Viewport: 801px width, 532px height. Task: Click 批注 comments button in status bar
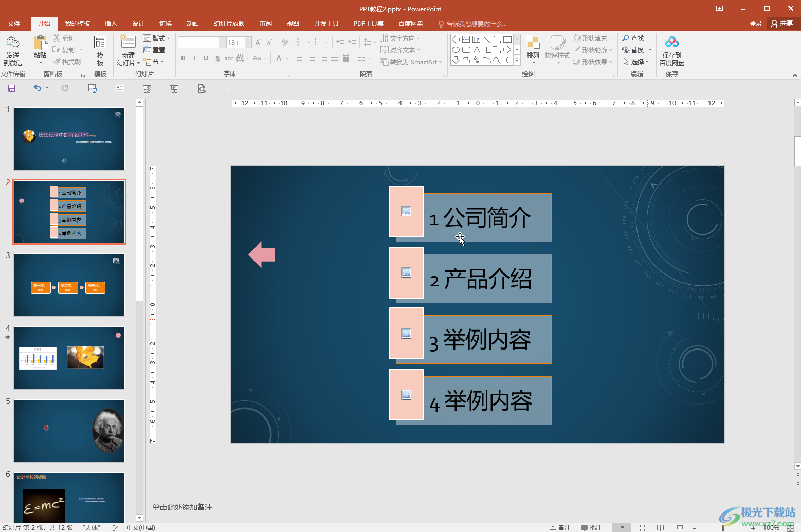(x=592, y=528)
